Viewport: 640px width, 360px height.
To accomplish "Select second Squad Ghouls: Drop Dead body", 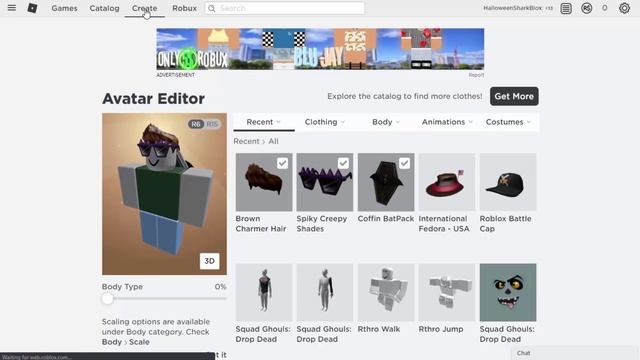I will (325, 292).
